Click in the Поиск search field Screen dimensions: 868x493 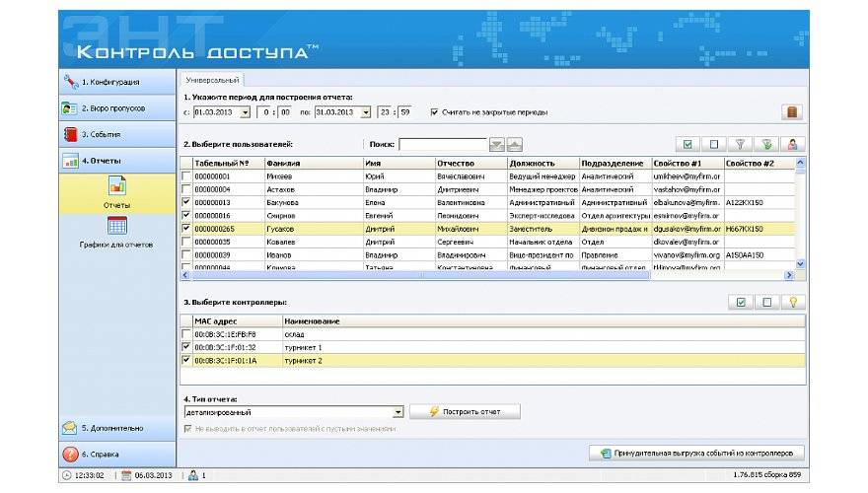[x=441, y=144]
